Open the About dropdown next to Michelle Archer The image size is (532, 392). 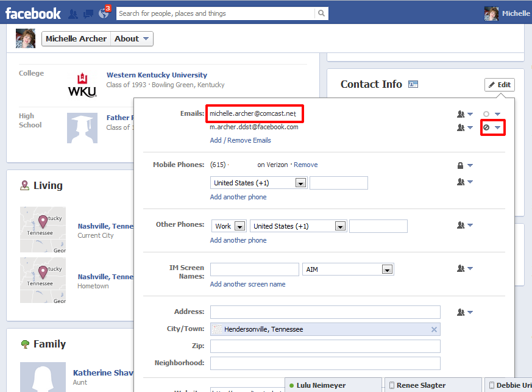[132, 39]
